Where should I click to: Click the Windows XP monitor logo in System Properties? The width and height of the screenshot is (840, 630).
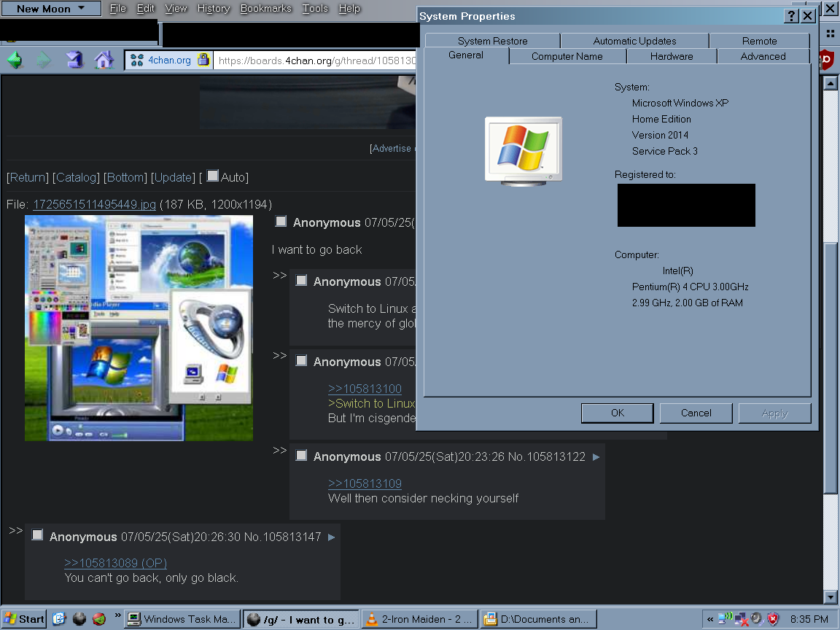[524, 151]
